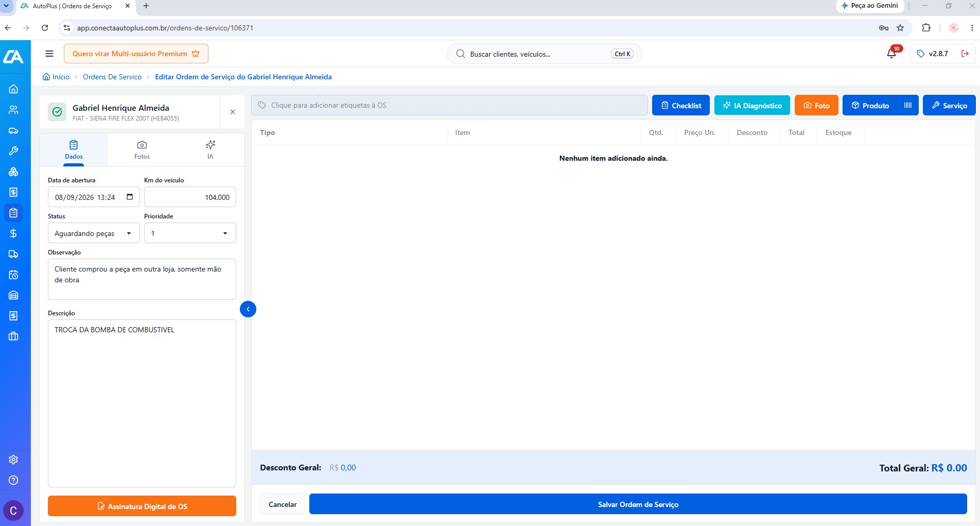The height and width of the screenshot is (526, 980).
Task: Open the Prioridade dropdown
Action: click(190, 233)
